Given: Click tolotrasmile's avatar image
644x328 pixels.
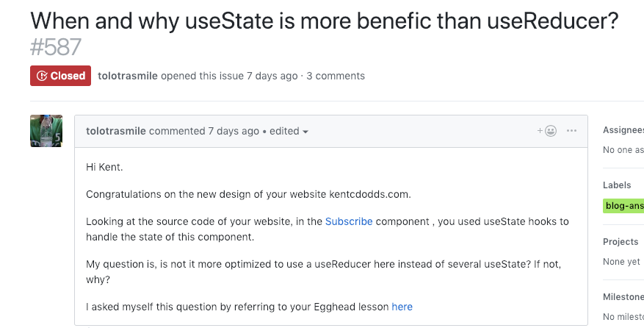Looking at the screenshot, I should pos(46,131).
